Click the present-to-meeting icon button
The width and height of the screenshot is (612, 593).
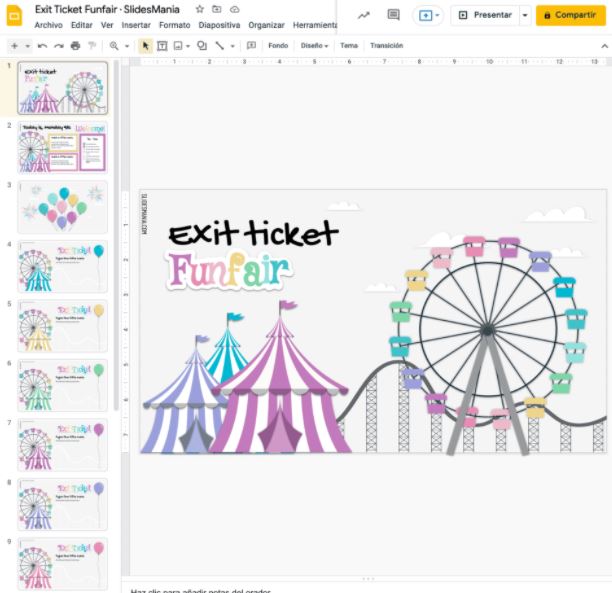[425, 15]
